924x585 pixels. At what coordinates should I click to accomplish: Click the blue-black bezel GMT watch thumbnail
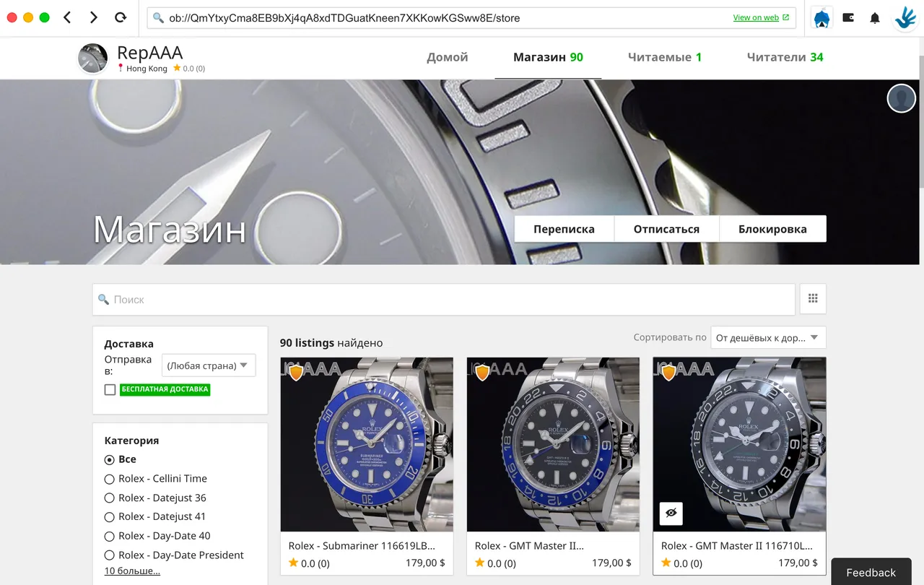553,445
